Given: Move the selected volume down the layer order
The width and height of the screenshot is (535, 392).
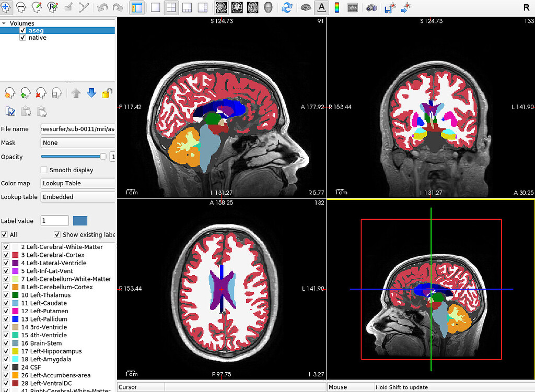Looking at the screenshot, I should coord(91,93).
